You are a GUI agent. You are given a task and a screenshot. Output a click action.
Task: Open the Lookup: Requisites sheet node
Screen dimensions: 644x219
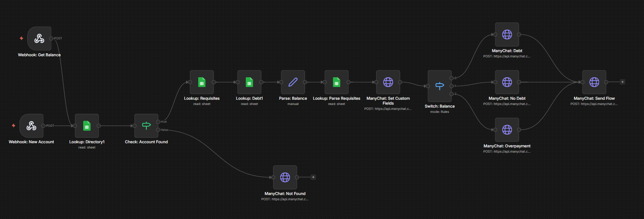(x=202, y=82)
